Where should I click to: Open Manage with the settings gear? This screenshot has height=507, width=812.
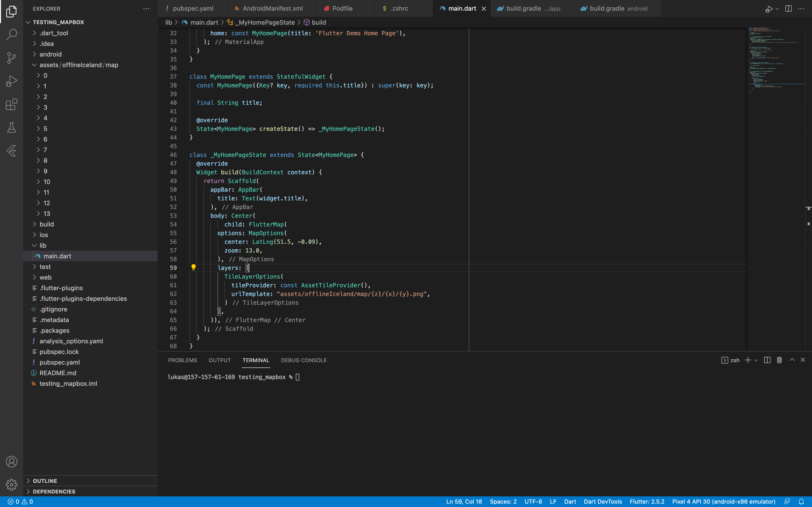pyautogui.click(x=11, y=485)
